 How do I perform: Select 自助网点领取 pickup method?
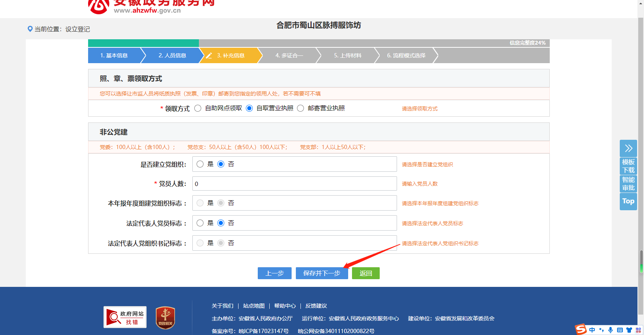tap(198, 108)
